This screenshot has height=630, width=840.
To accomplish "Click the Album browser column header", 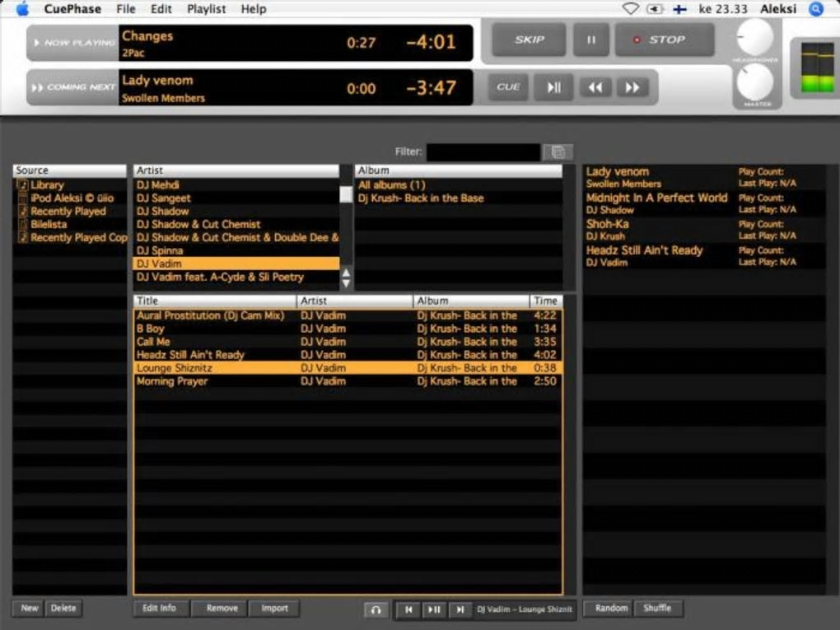I will point(459,170).
